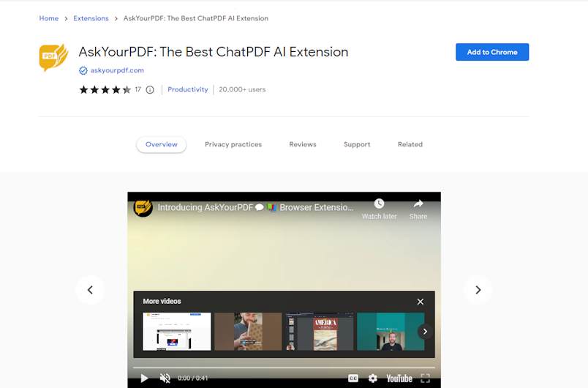Open the Productivity category link
The height and width of the screenshot is (388, 588).
pyautogui.click(x=188, y=90)
